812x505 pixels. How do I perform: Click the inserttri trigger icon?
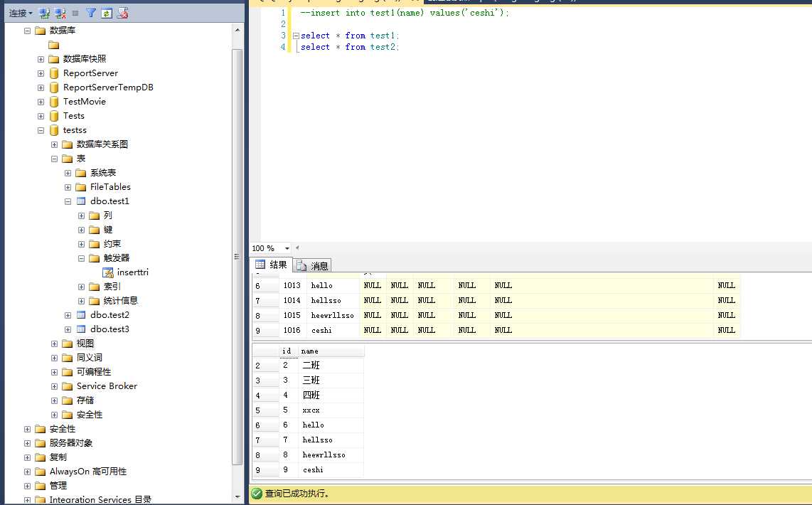click(107, 272)
